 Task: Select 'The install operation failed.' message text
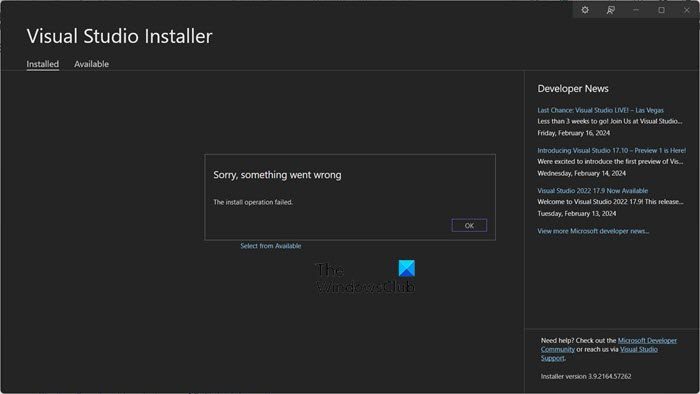point(253,202)
